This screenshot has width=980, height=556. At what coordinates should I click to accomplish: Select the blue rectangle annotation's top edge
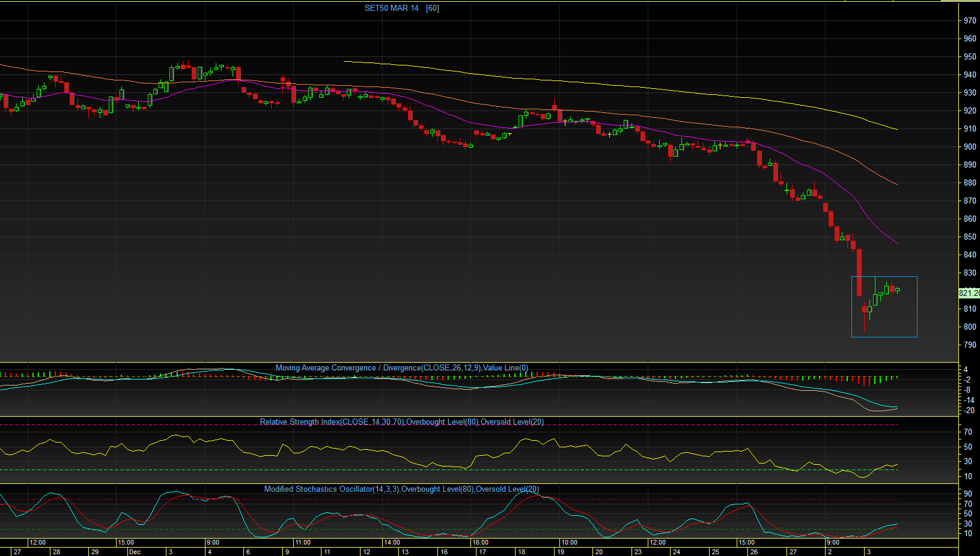pyautogui.click(x=884, y=277)
